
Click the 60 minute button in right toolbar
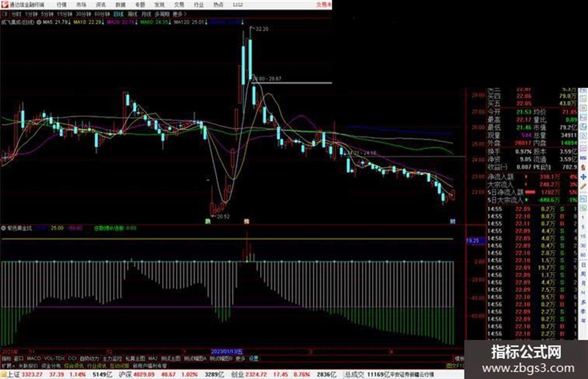[583, 255]
